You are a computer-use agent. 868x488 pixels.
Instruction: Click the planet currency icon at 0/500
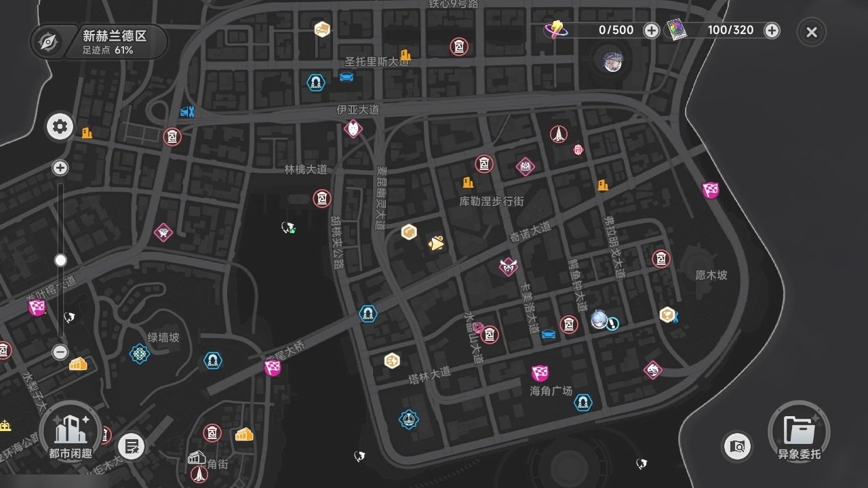click(556, 29)
